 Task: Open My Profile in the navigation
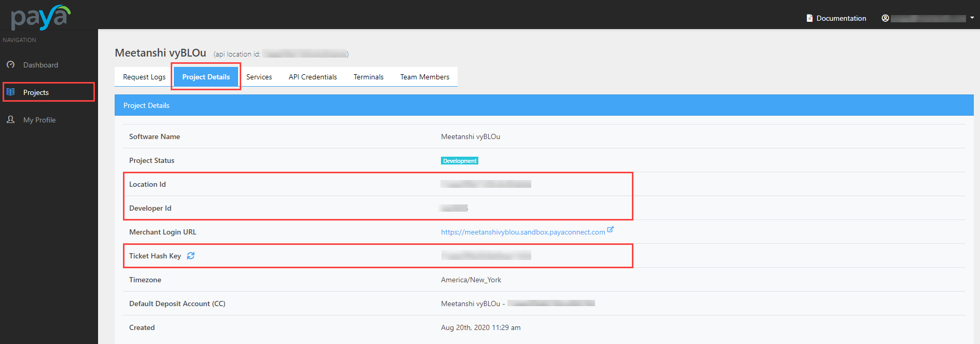tap(39, 120)
